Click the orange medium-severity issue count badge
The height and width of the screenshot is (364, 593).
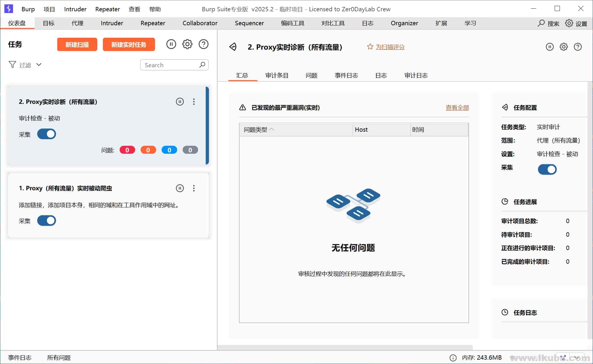point(148,150)
